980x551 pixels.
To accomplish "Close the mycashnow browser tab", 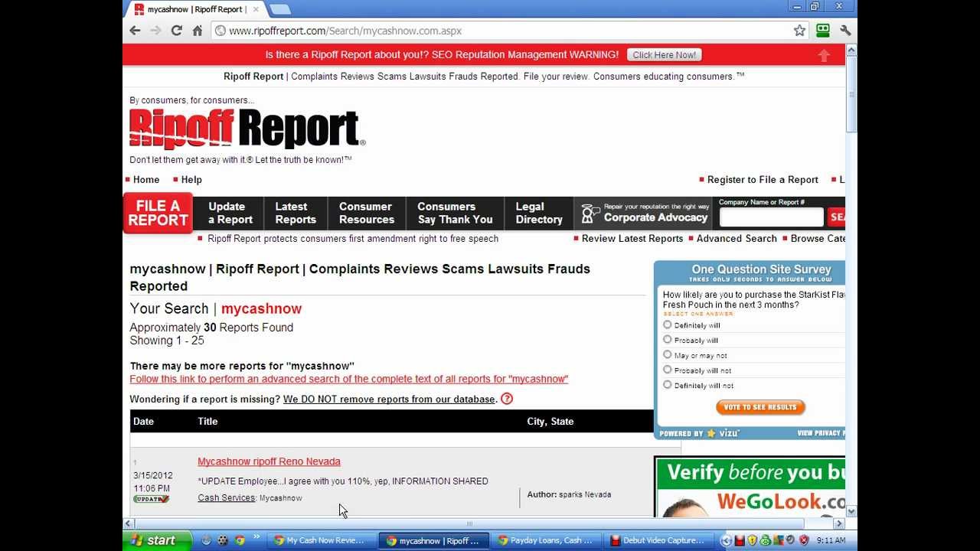I will [x=256, y=9].
